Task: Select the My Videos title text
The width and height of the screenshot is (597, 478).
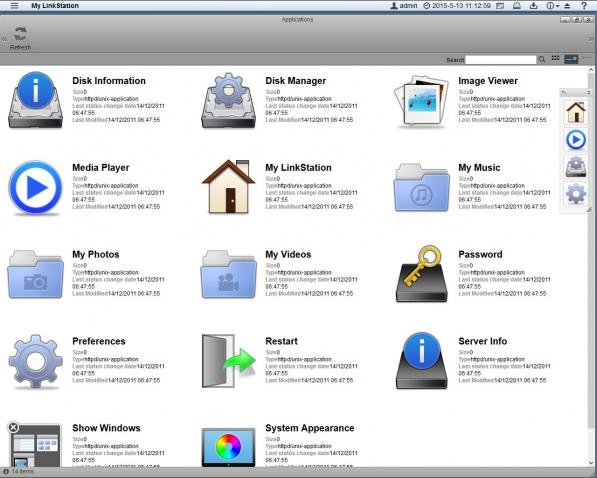Action: coord(288,254)
